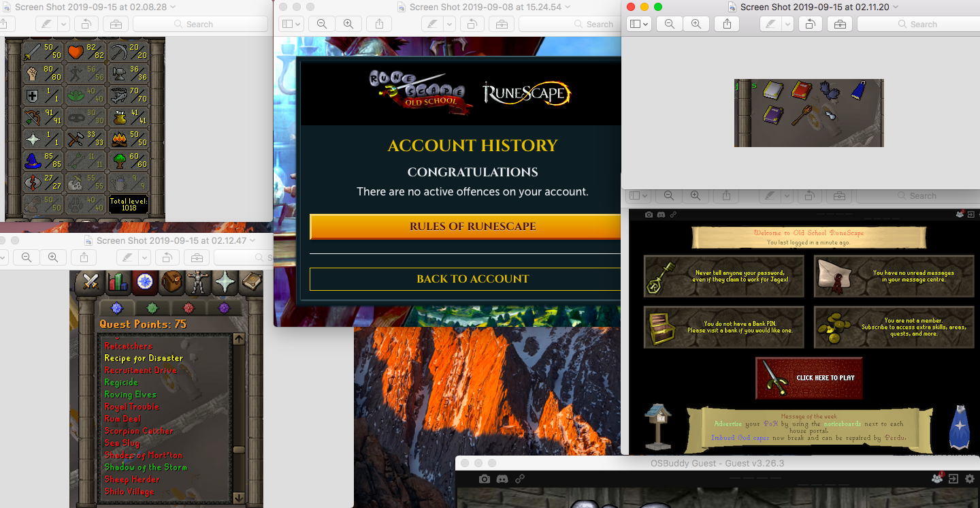Open the title chevron for Screen Shot 02.11.20
This screenshot has height=508, width=980.
[895, 7]
